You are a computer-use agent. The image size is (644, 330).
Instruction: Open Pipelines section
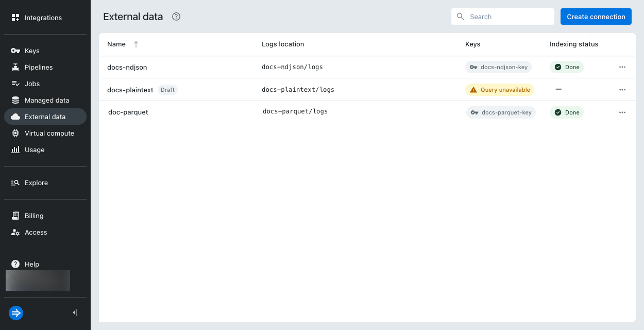[x=45, y=67]
